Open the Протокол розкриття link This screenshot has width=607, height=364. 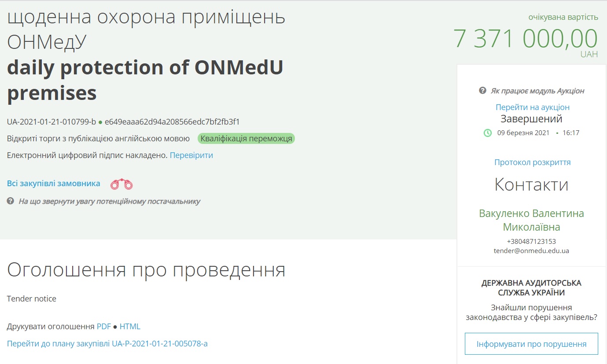(x=532, y=162)
